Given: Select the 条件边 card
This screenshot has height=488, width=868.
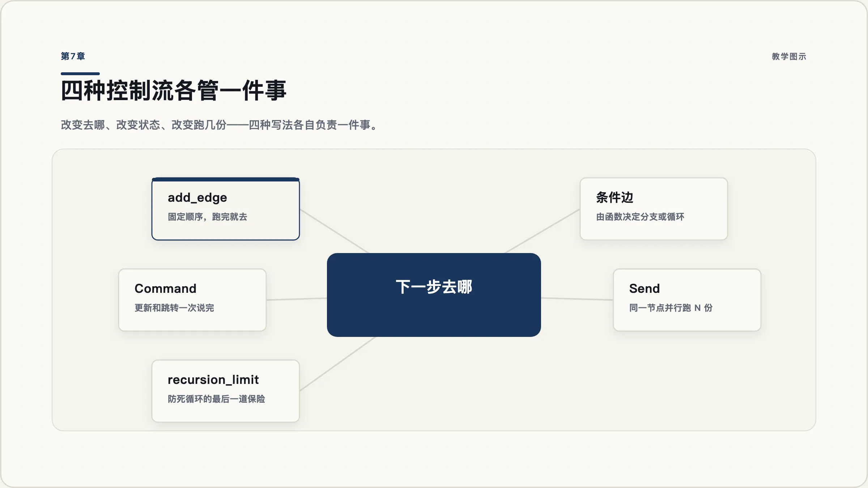Looking at the screenshot, I should point(654,209).
